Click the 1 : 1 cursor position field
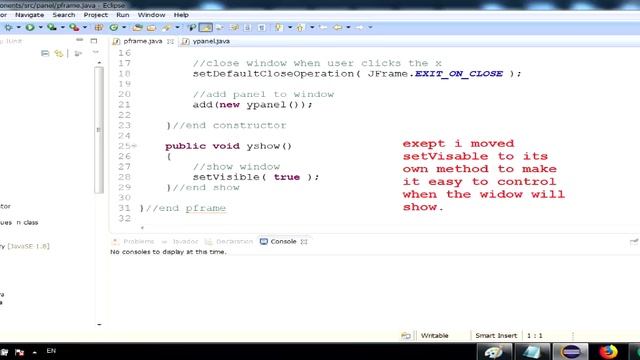Viewport: 640px width, 360px height. point(534,336)
